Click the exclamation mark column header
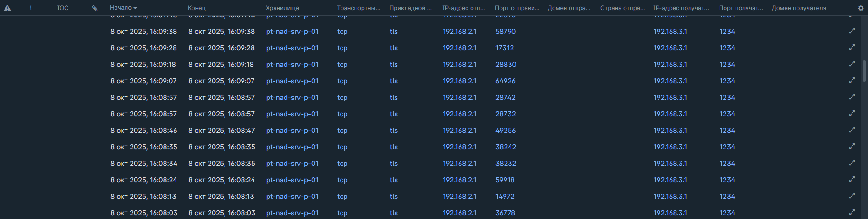Image resolution: width=868 pixels, height=219 pixels. 31,8
